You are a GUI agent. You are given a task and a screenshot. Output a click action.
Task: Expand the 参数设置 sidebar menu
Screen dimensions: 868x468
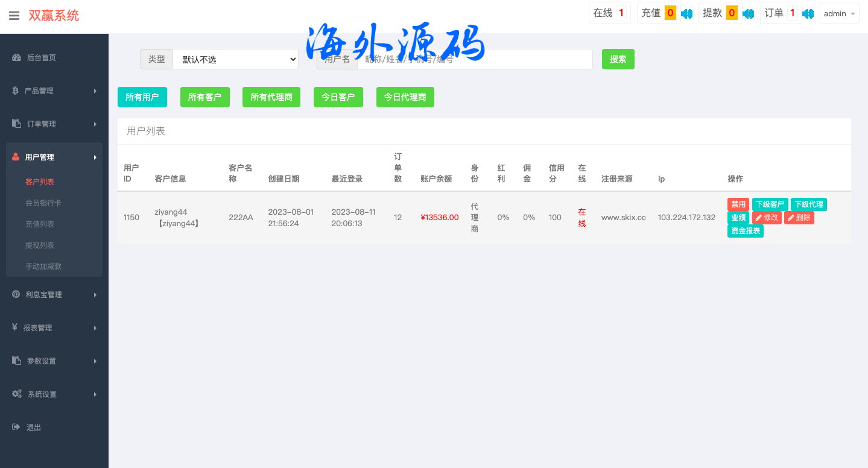(54, 361)
